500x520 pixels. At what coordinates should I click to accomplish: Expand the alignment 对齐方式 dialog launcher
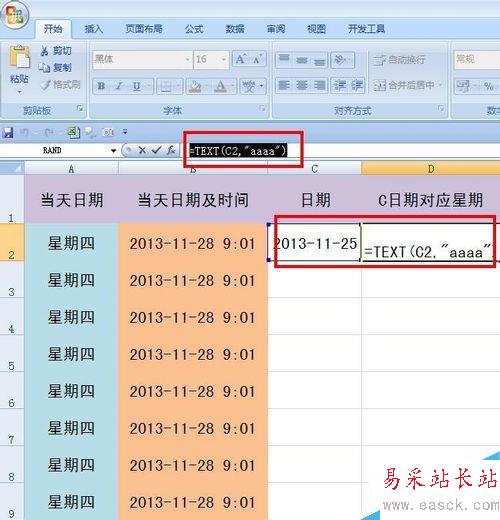441,108
